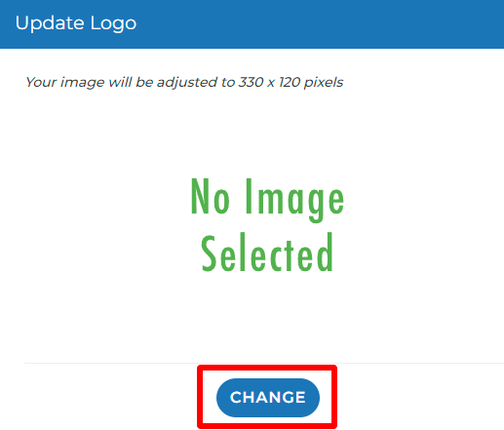The image size is (504, 430).
Task: Click the letter S in Selected
Action: pos(209,254)
